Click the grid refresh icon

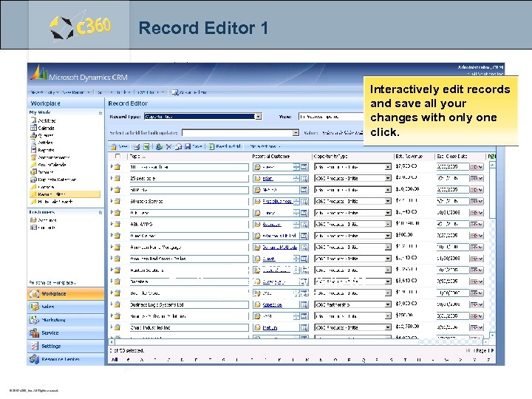(491, 157)
